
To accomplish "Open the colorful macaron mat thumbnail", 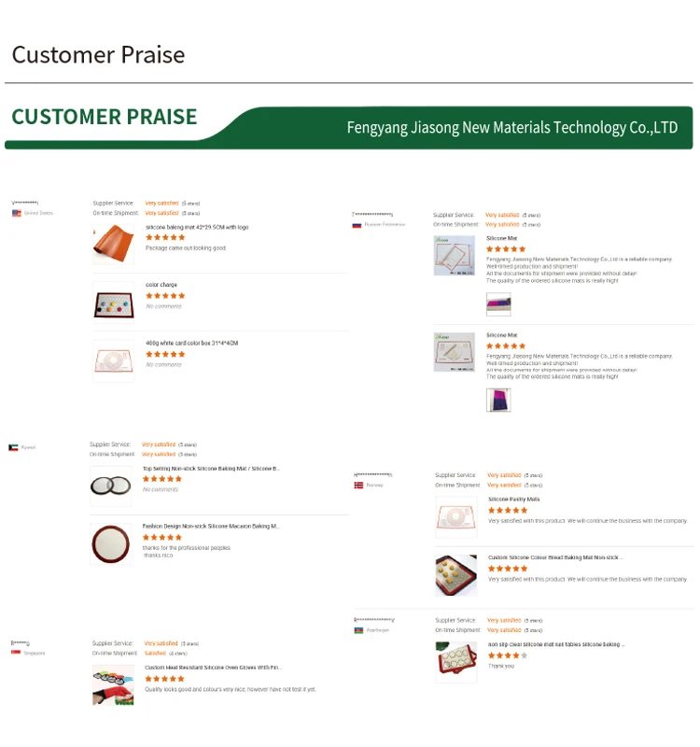I will (113, 303).
